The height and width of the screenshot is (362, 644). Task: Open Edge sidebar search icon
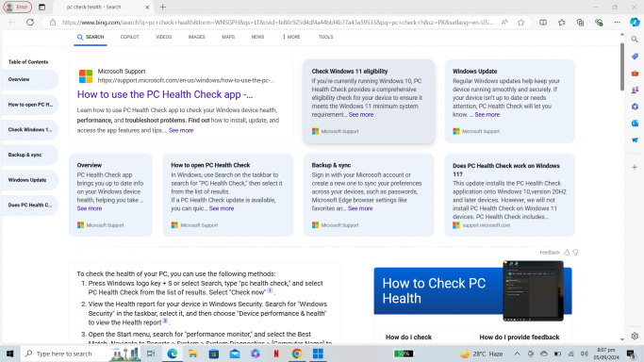pos(635,40)
